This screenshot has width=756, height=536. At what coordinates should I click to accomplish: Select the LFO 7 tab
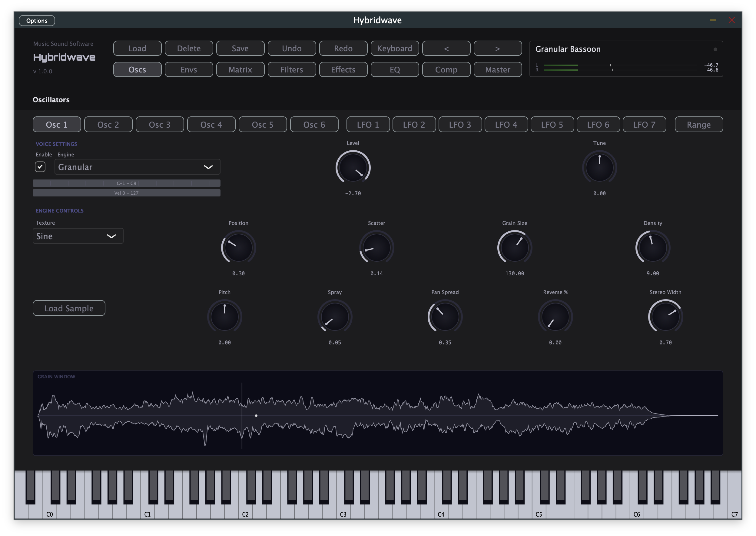point(644,124)
